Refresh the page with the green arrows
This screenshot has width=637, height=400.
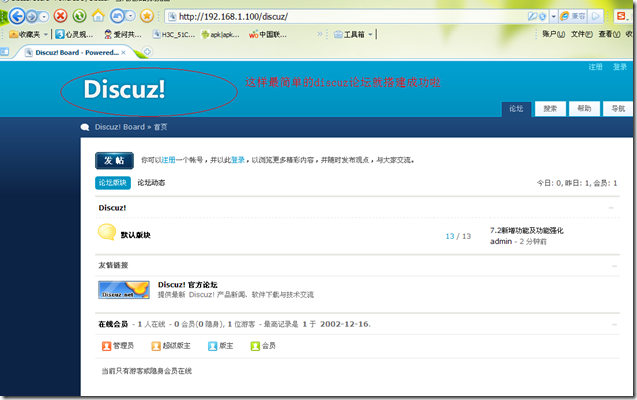(x=79, y=16)
